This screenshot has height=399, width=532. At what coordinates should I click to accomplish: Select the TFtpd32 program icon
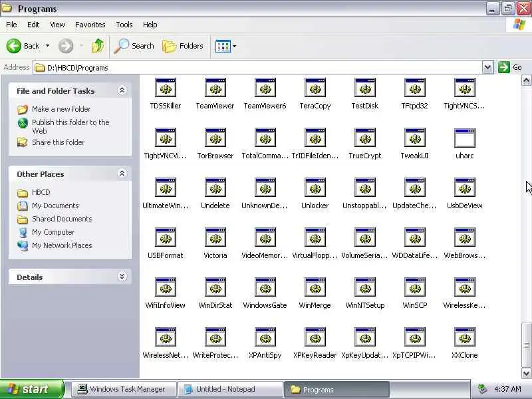click(x=415, y=88)
